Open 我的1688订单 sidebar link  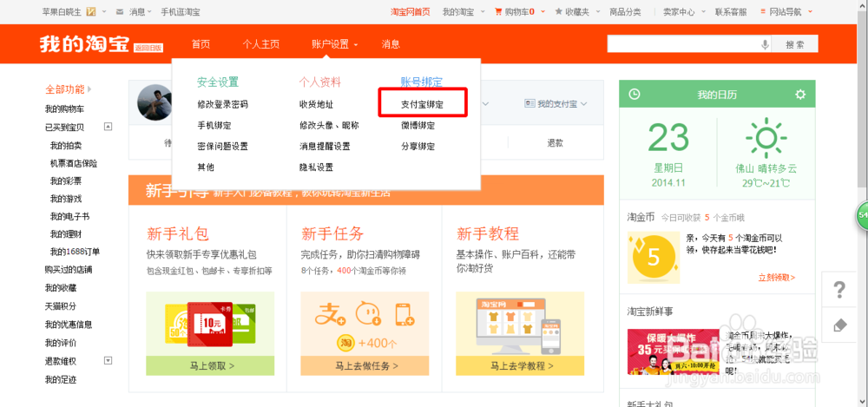click(75, 252)
